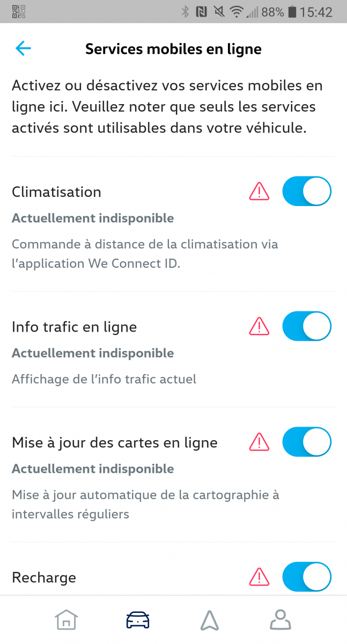Tap the back arrow icon

coord(24,49)
